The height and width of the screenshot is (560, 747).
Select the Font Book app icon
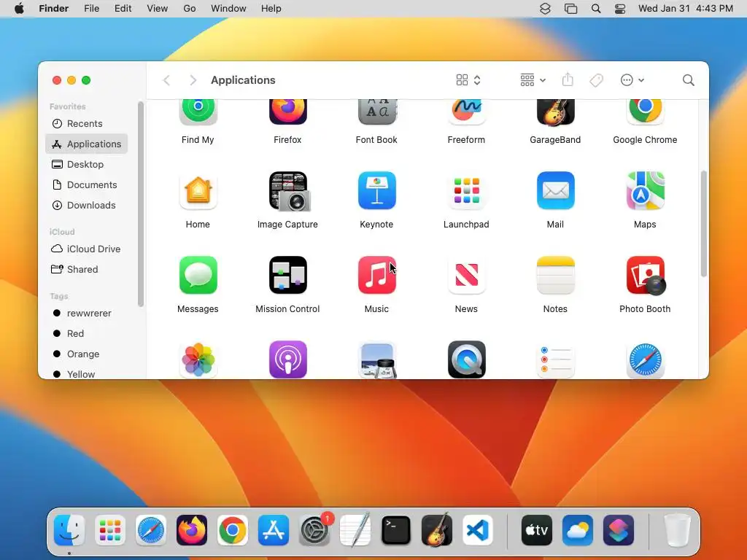[377, 112]
